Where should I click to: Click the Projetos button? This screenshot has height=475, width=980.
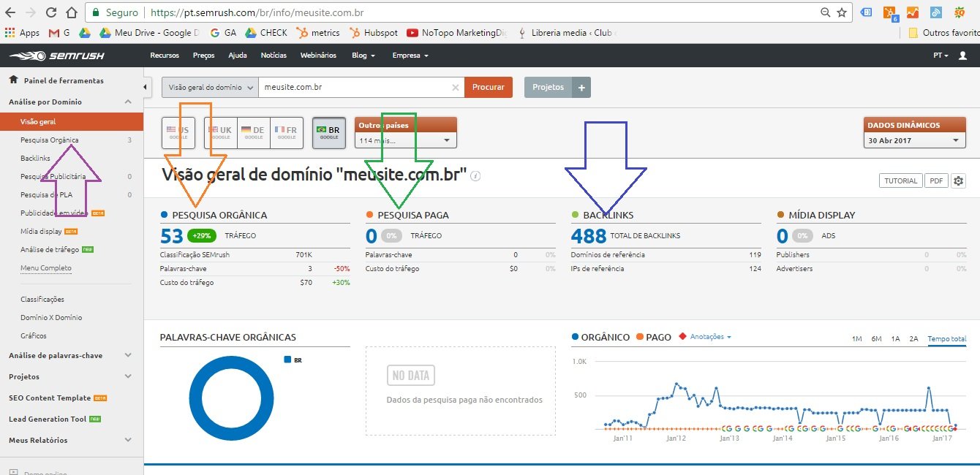[549, 87]
